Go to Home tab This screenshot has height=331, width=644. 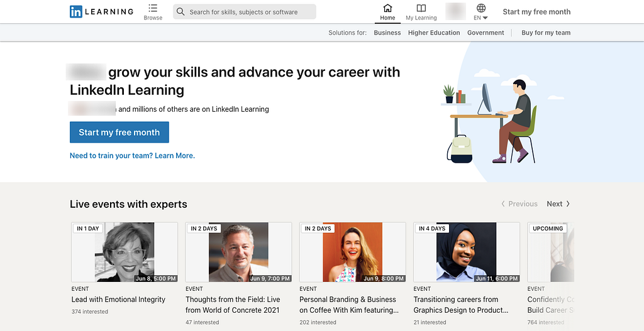coord(387,13)
